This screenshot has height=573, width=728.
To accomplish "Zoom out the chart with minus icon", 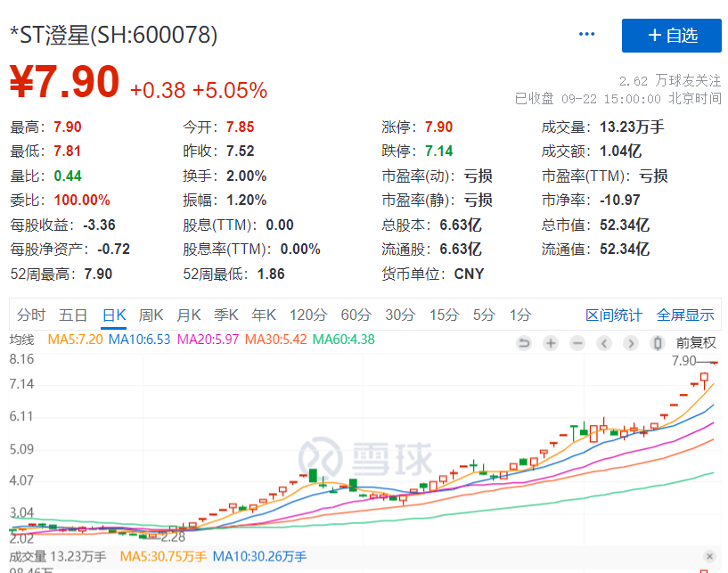I will click(x=577, y=343).
